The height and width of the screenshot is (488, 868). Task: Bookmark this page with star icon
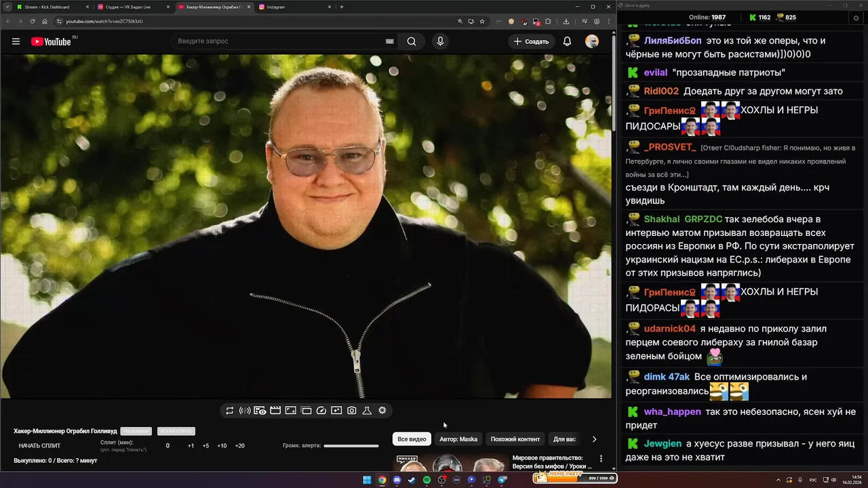point(482,21)
